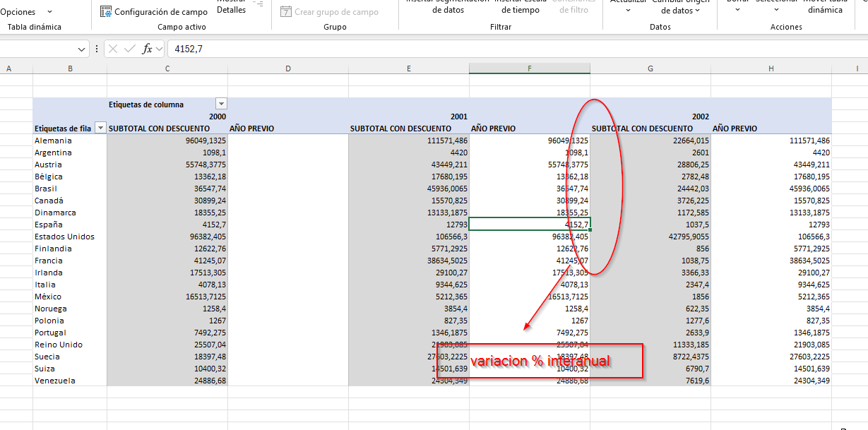Click the variacion % interanual text box
The image size is (868, 430).
click(540, 361)
